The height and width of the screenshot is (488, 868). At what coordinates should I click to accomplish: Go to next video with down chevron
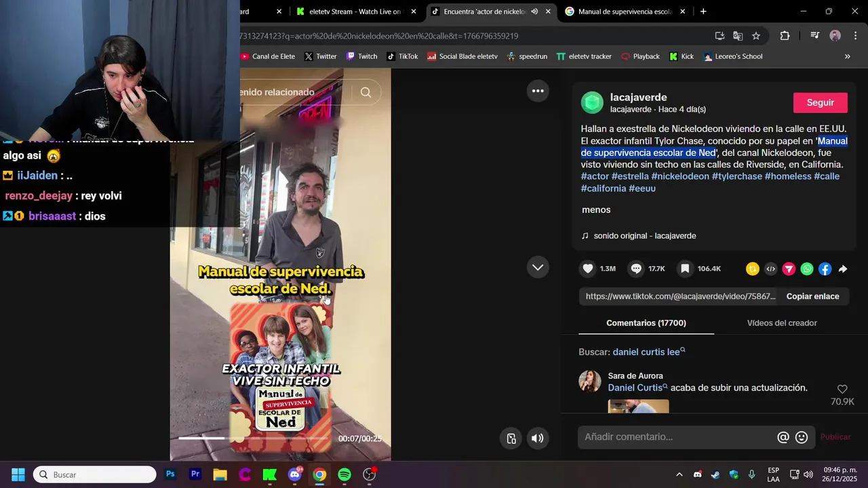[x=538, y=267]
